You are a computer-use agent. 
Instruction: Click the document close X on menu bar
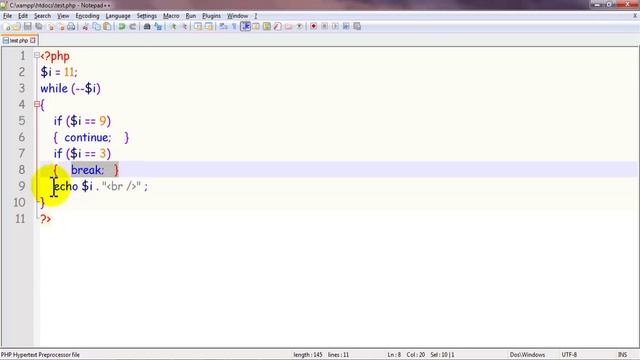tap(635, 16)
